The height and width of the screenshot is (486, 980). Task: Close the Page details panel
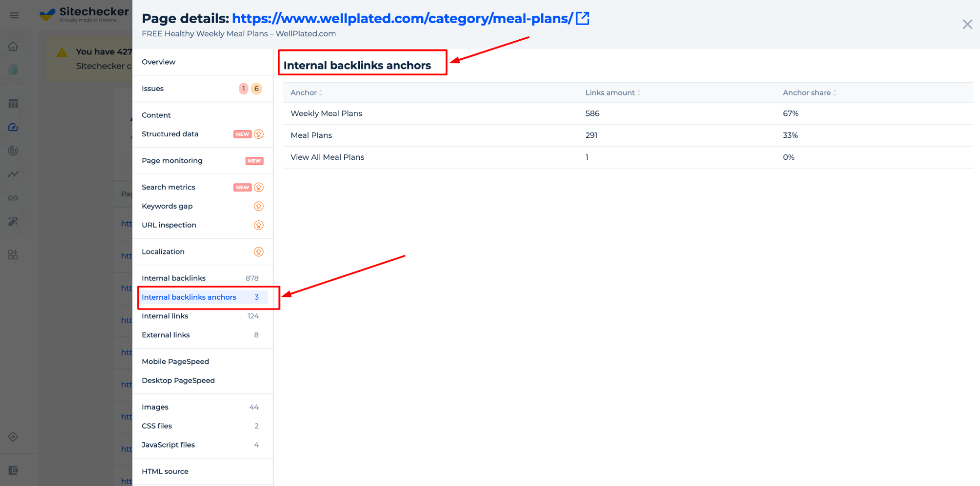point(967,24)
